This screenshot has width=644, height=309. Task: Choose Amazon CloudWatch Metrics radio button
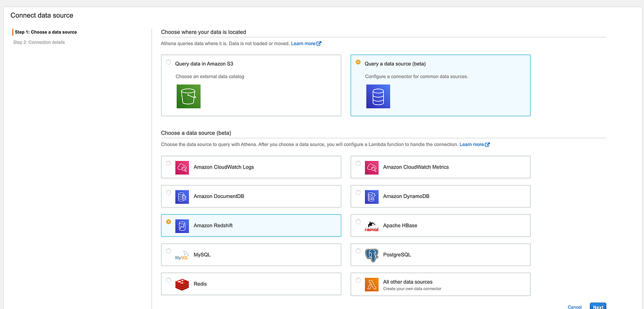click(358, 163)
